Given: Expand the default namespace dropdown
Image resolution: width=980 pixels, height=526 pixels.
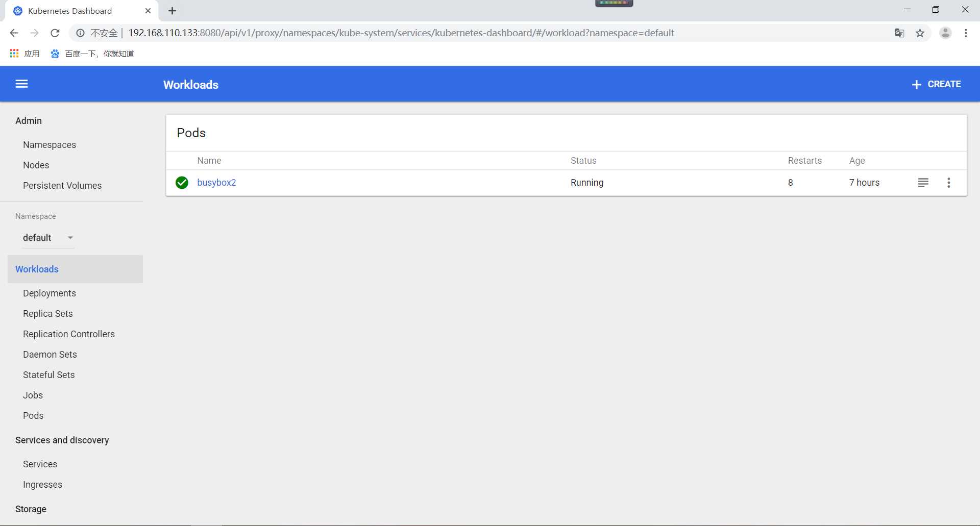Looking at the screenshot, I should pyautogui.click(x=48, y=238).
